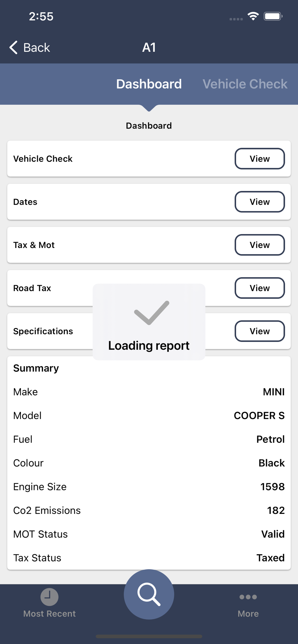View the Road Tax section
This screenshot has width=298, height=644.
[x=260, y=288]
